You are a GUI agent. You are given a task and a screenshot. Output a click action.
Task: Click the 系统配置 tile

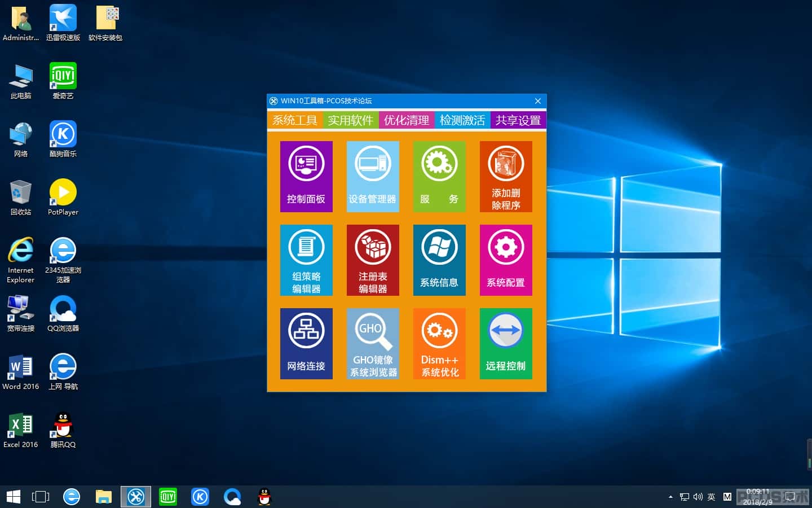pos(506,260)
